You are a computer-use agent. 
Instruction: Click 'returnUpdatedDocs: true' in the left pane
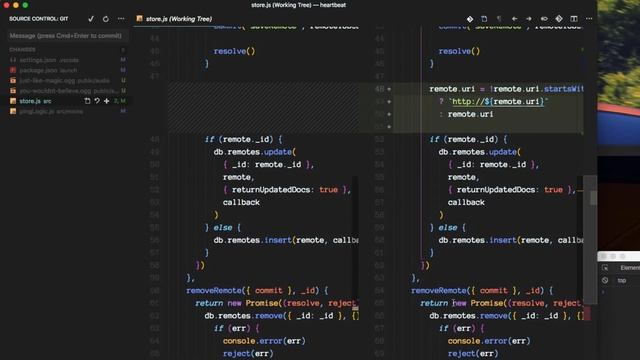click(285, 190)
